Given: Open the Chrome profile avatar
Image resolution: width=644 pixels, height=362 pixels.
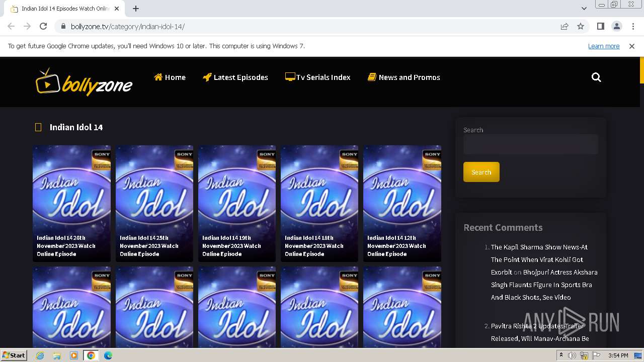Looking at the screenshot, I should [x=617, y=27].
